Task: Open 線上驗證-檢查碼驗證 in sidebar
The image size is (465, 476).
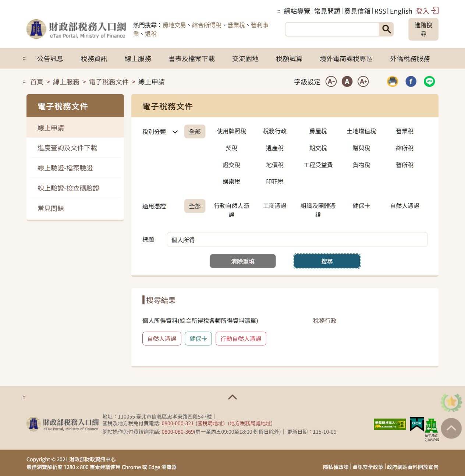Action: click(75, 188)
